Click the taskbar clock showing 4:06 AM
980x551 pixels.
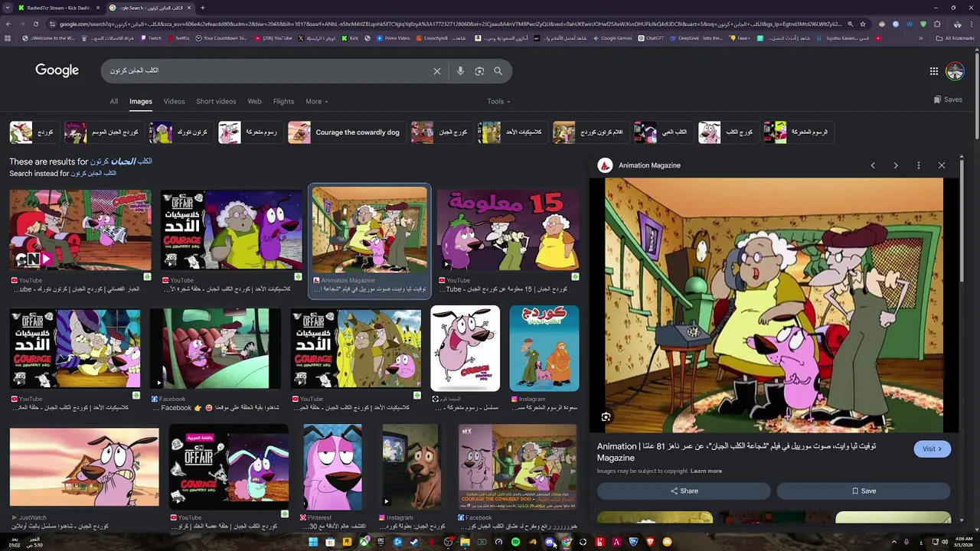963,543
